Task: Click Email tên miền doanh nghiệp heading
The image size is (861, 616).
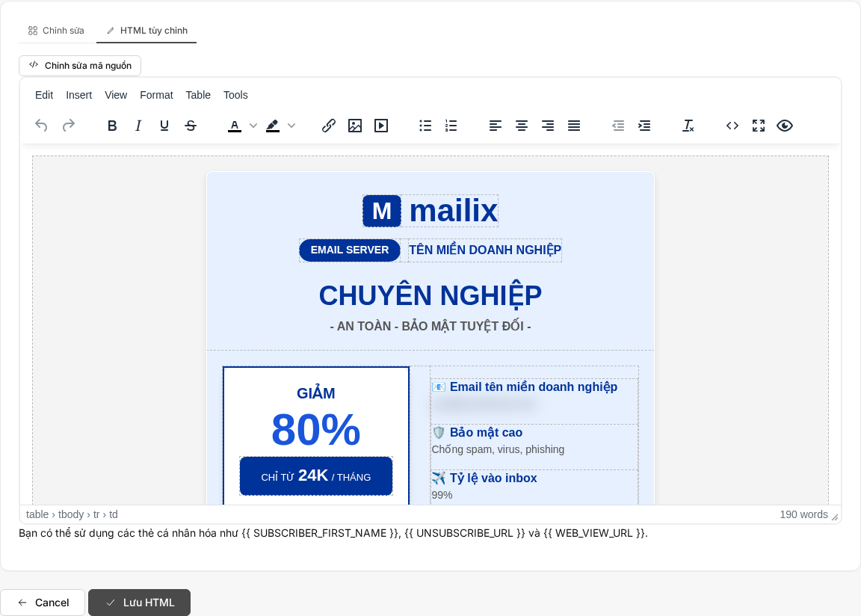Action: point(533,387)
